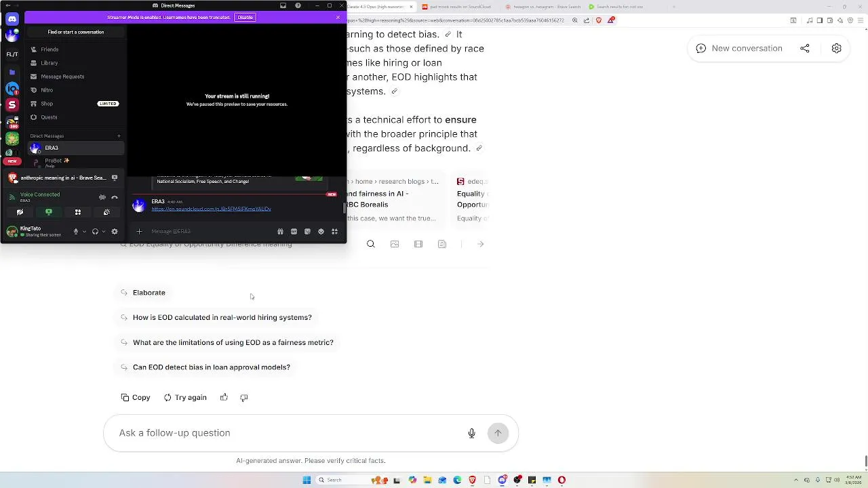
Task: Open the green frog server icon
Action: coord(12,139)
